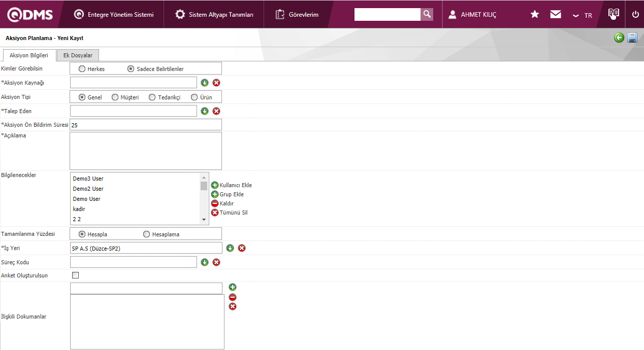The width and height of the screenshot is (644, 350).
Task: Select the Sadece Belirtilenler radio button
Action: [x=131, y=68]
